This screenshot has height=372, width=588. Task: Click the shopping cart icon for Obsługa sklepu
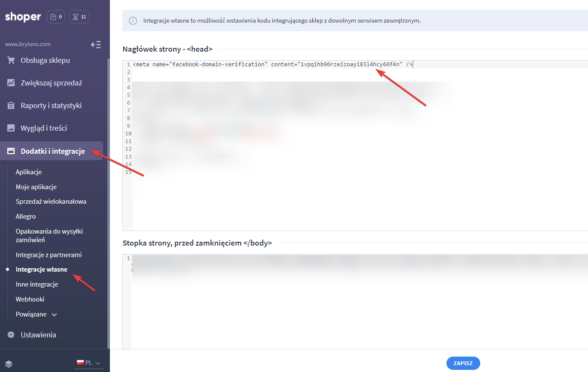click(x=11, y=60)
